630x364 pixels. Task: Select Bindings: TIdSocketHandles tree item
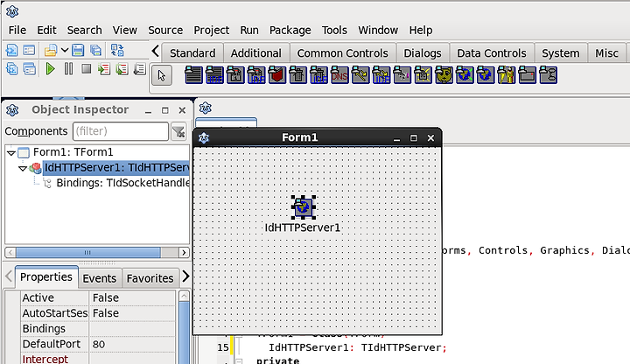click(x=122, y=183)
